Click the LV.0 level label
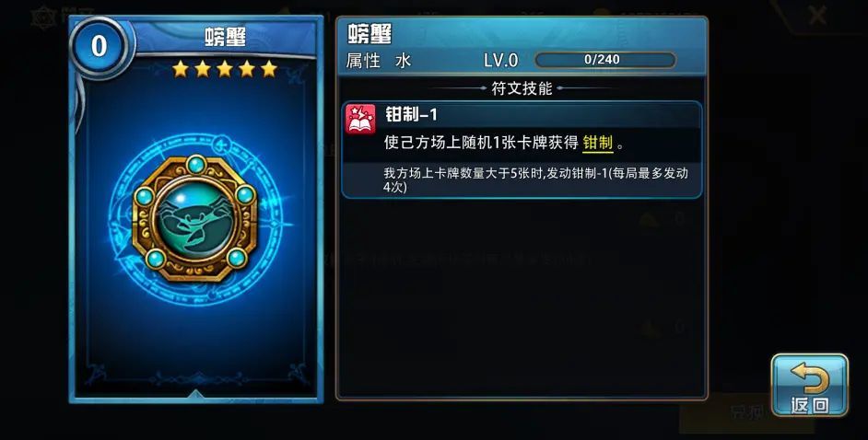Viewport: 868px width, 440px height. click(x=500, y=60)
